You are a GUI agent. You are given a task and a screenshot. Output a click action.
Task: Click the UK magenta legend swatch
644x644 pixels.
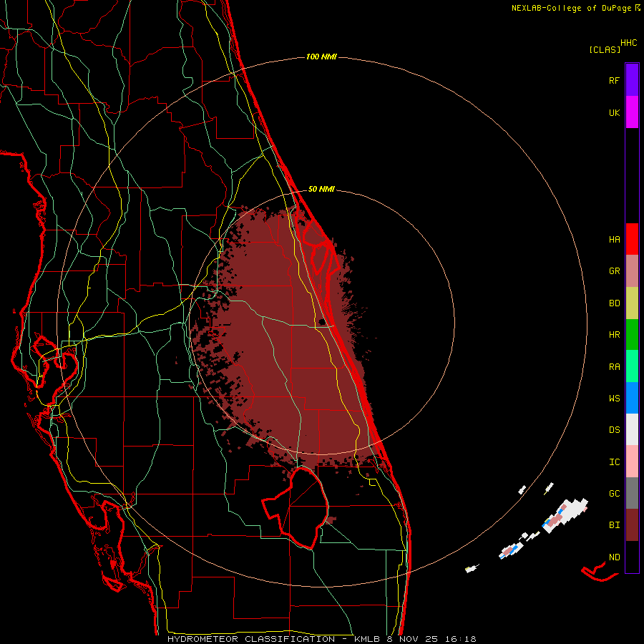632,112
